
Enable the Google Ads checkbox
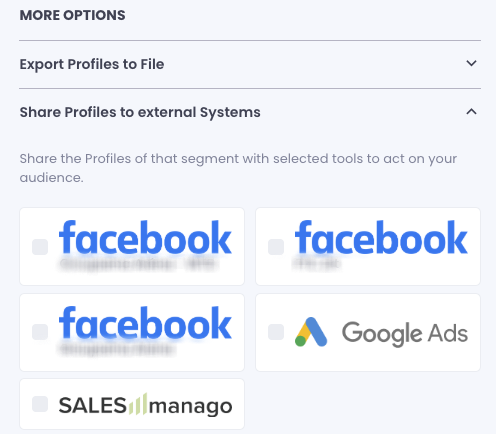coord(276,332)
